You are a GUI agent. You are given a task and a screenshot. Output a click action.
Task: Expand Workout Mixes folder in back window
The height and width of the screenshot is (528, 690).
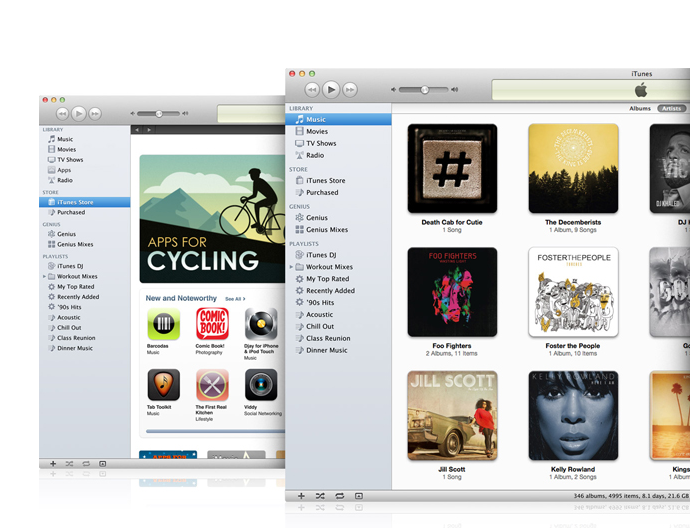tap(44, 276)
